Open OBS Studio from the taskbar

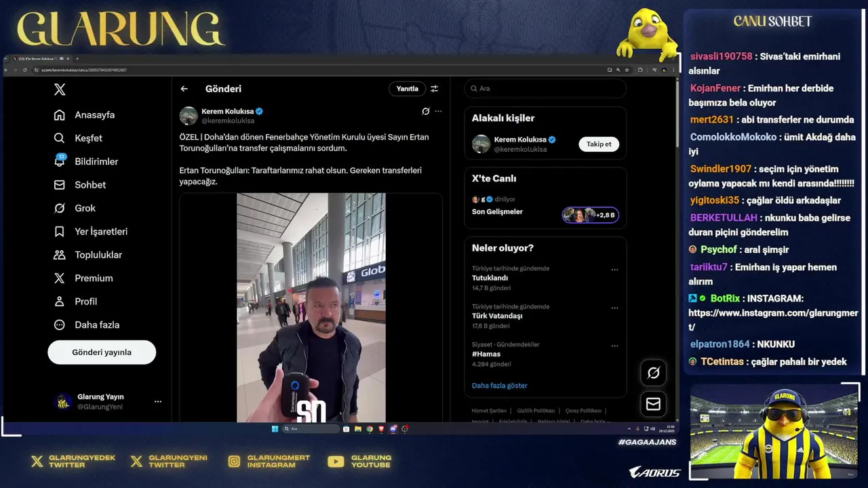point(405,428)
